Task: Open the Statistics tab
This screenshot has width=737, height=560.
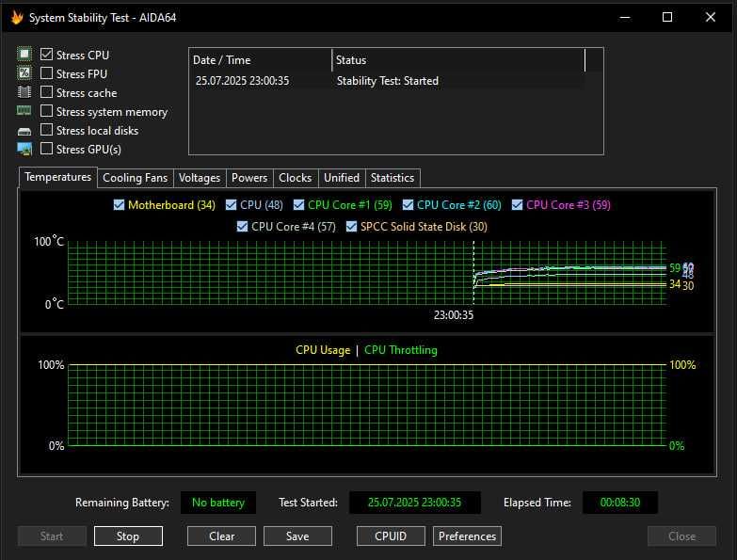Action: pos(393,178)
